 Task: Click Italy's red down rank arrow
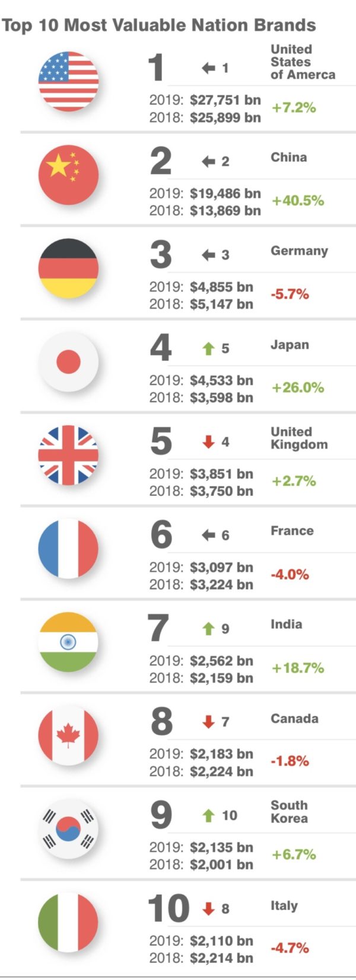click(208, 909)
